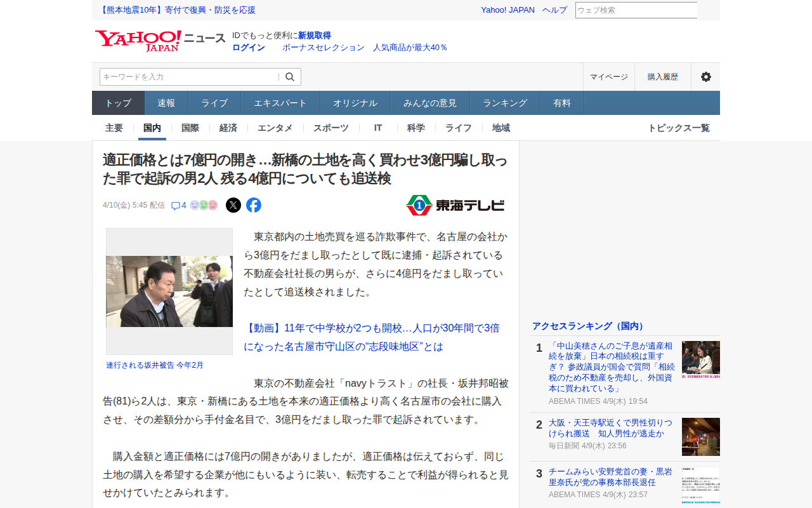Click the Yahoo! JAPAN News logo
Viewport: 812px width, 508px height.
coord(160,41)
